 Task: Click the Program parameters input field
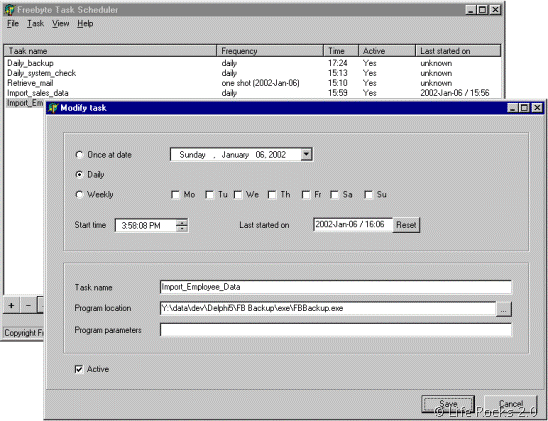(x=336, y=330)
